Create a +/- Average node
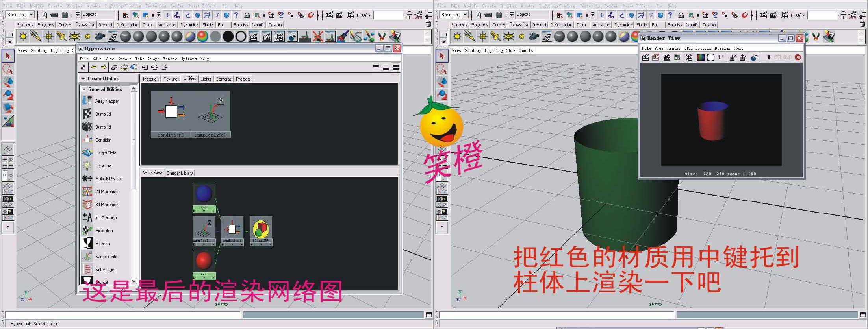 [100, 218]
